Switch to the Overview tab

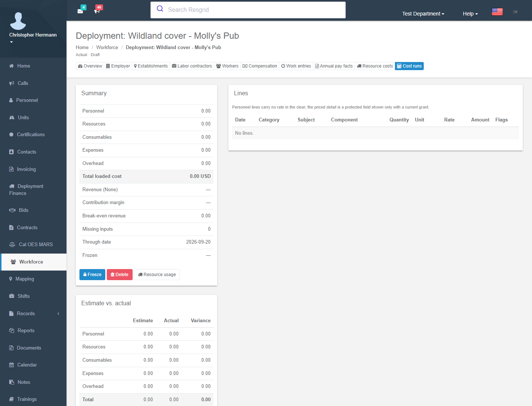[90, 66]
